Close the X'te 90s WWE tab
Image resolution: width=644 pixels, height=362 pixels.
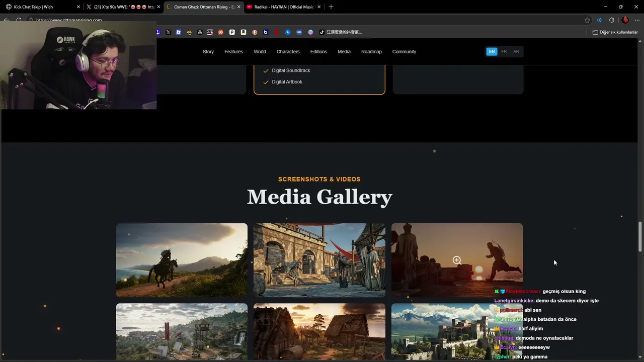tap(158, 7)
